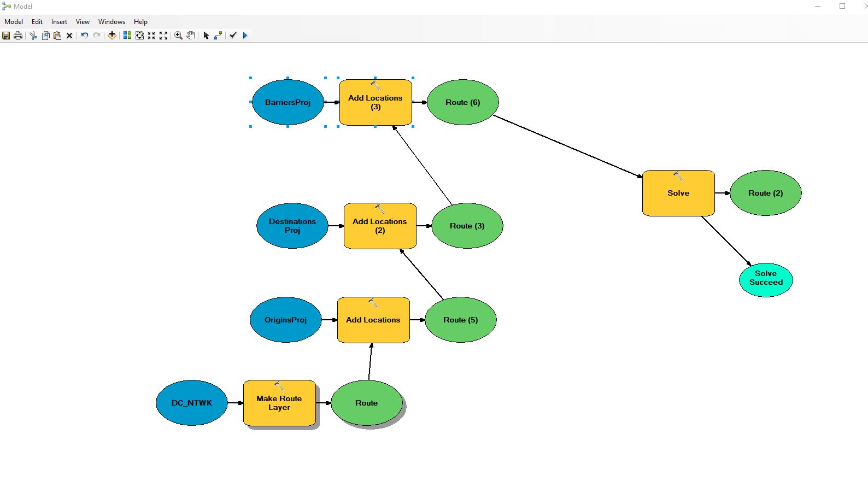The height and width of the screenshot is (487, 868).
Task: Delete selection with the X icon
Action: pos(69,36)
